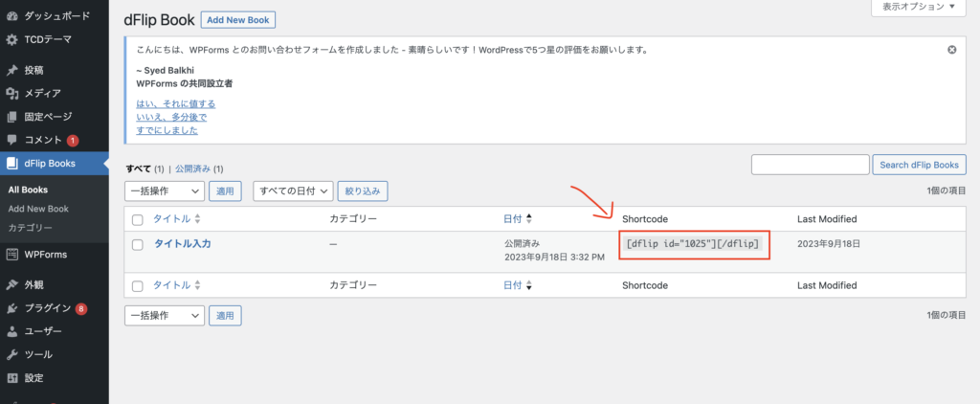Click the TCDテーマ gear icon
The width and height of the screenshot is (980, 404).
pos(11,39)
